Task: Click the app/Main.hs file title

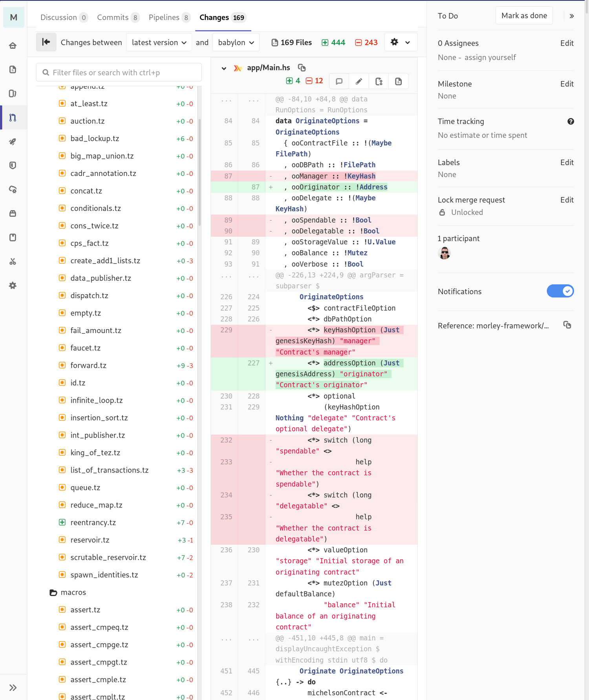Action: point(269,68)
